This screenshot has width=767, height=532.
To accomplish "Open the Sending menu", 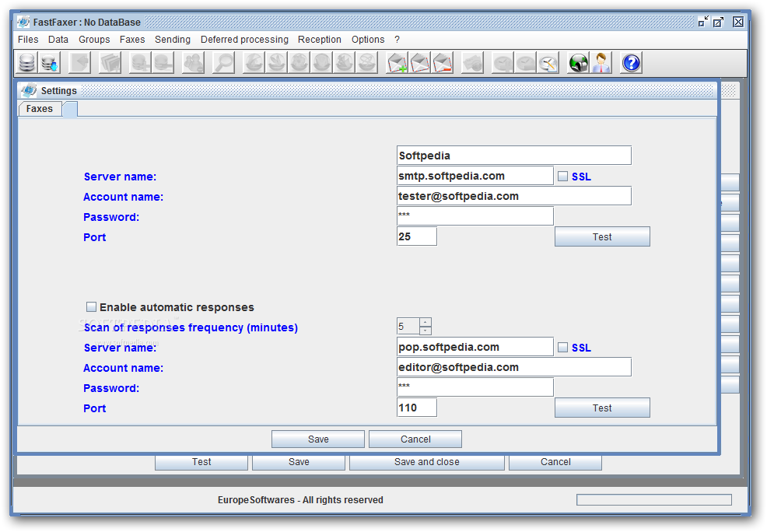I will pos(173,40).
